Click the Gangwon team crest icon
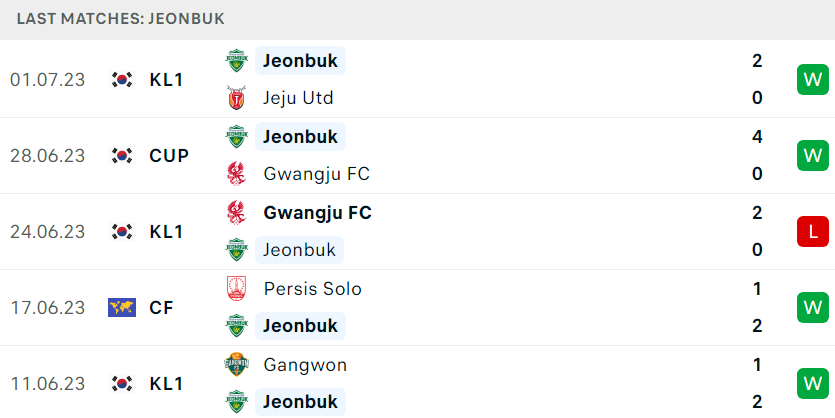 tap(236, 365)
